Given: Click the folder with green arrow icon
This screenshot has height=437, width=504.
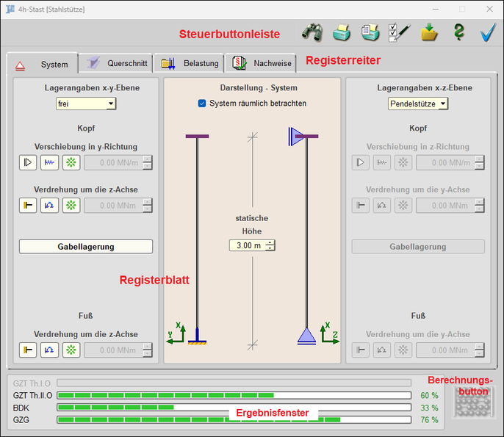Looking at the screenshot, I should (x=429, y=32).
